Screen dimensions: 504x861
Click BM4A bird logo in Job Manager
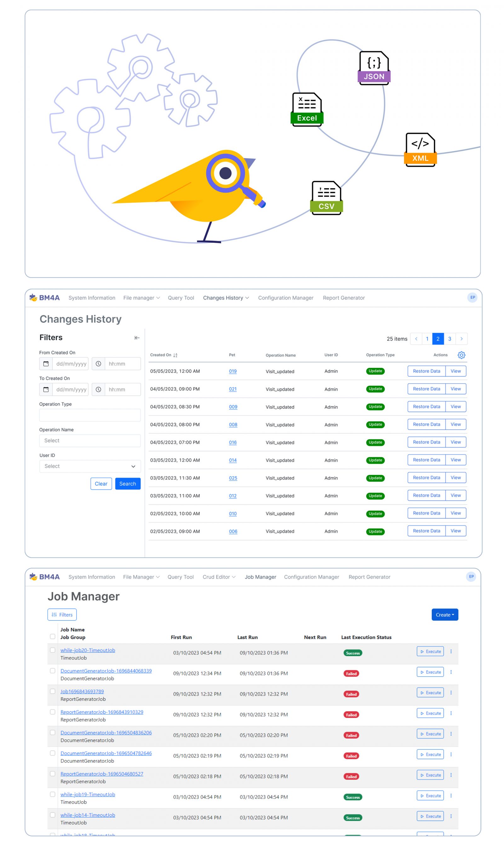(33, 576)
